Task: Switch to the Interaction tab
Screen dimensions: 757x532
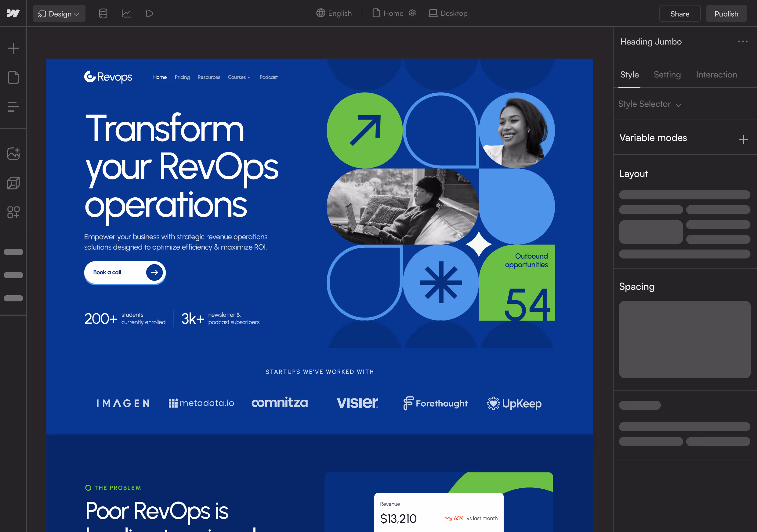Action: [716, 75]
